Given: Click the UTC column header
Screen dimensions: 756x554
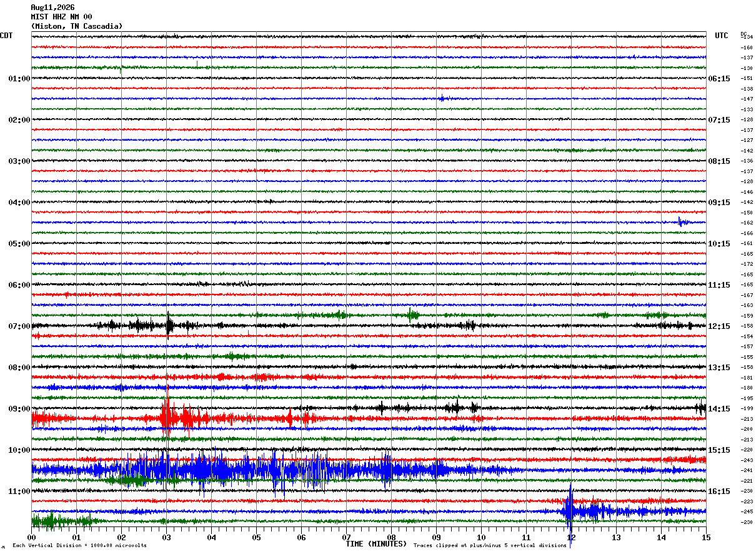Looking at the screenshot, I should click(722, 36).
